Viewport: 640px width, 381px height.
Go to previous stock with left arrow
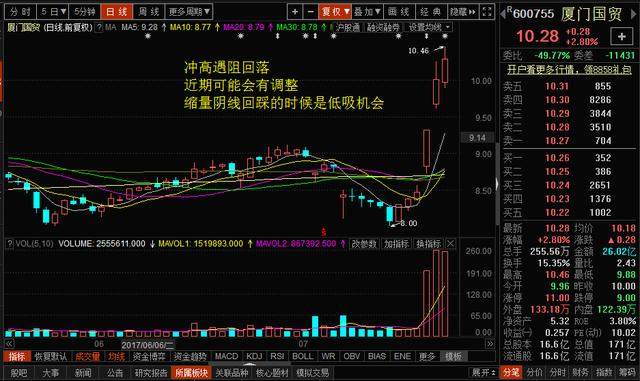(x=503, y=14)
